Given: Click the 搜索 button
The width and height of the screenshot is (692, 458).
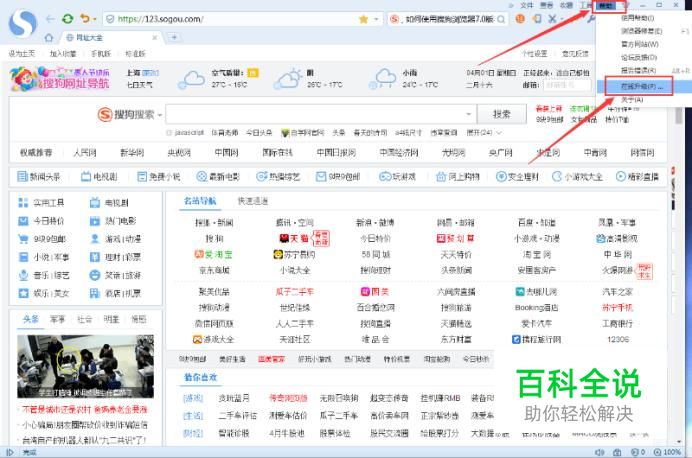Looking at the screenshot, I should point(502,115).
